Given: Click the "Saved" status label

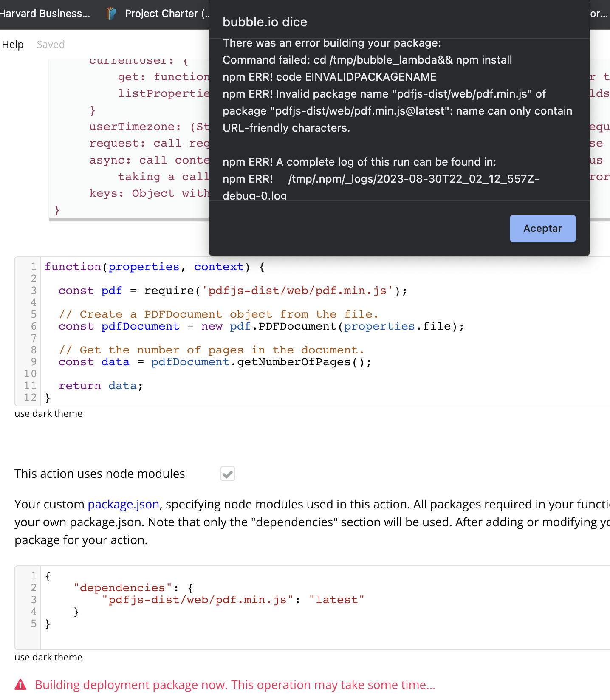Looking at the screenshot, I should (x=51, y=44).
